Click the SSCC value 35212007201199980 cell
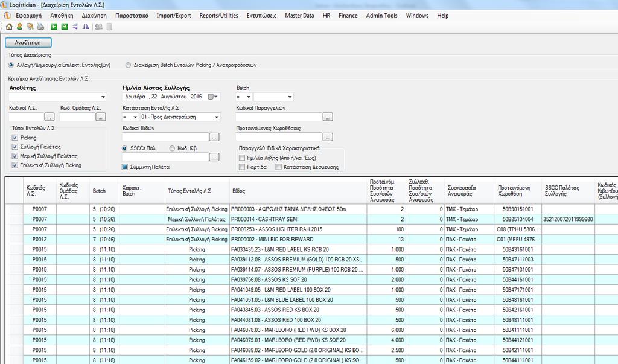 point(568,219)
